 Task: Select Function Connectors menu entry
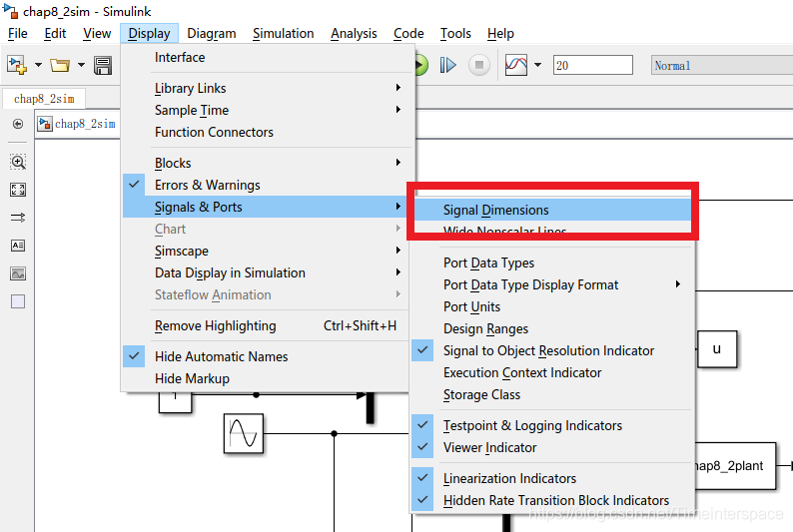pos(268,133)
